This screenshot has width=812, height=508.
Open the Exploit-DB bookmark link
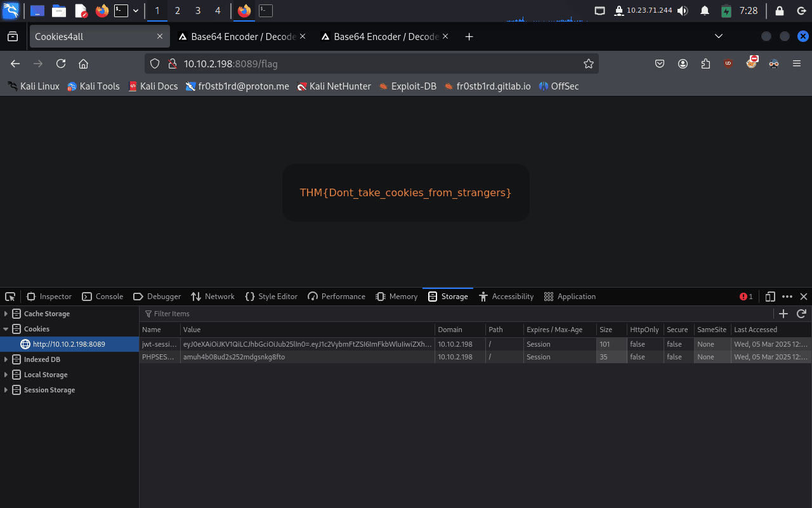click(408, 86)
